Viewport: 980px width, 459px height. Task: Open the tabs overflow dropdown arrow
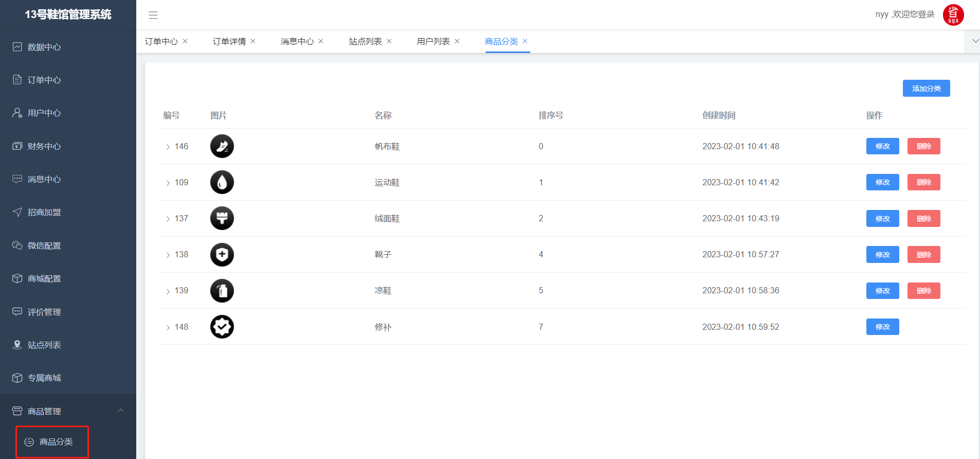(x=975, y=41)
